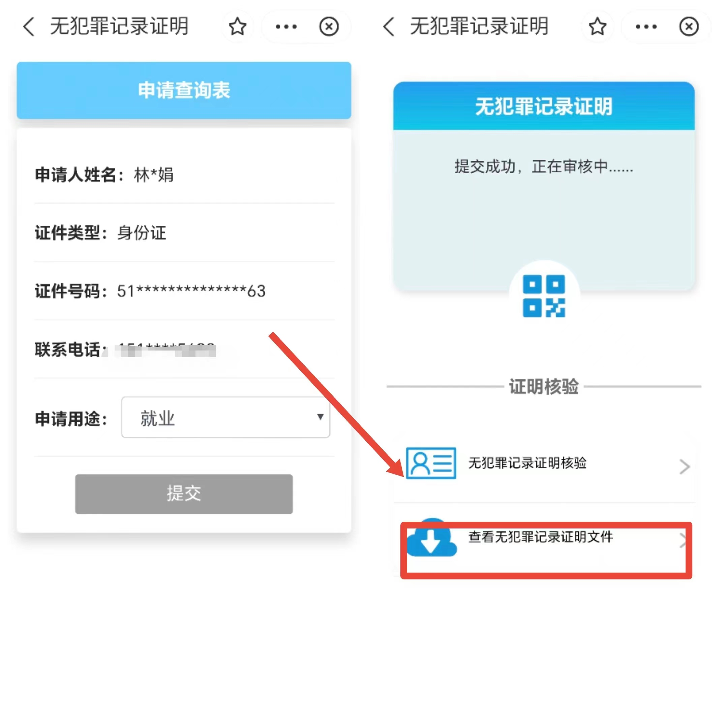Favorite page with left star icon
Viewport: 728px width, 728px height.
(x=237, y=27)
